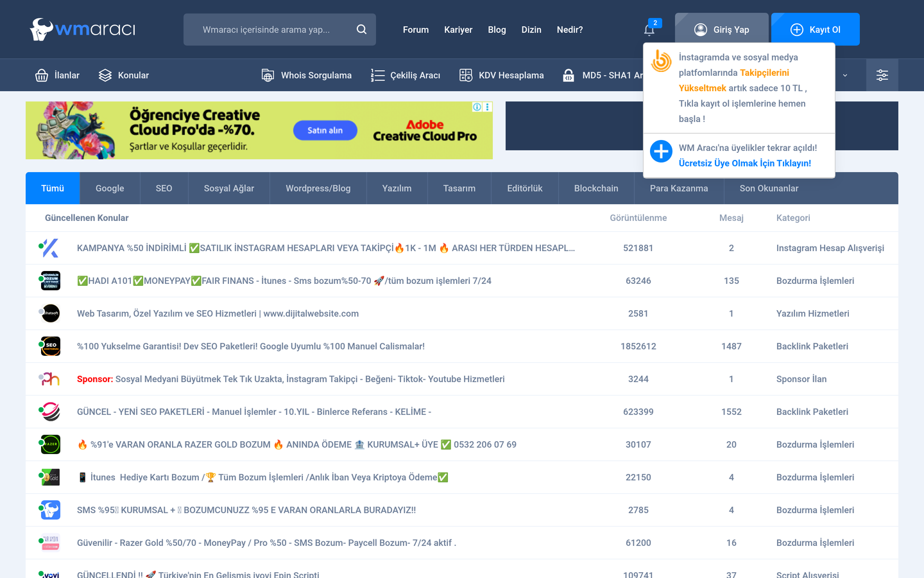
Task: Click the blue plus icon in the notification
Action: [661, 152]
